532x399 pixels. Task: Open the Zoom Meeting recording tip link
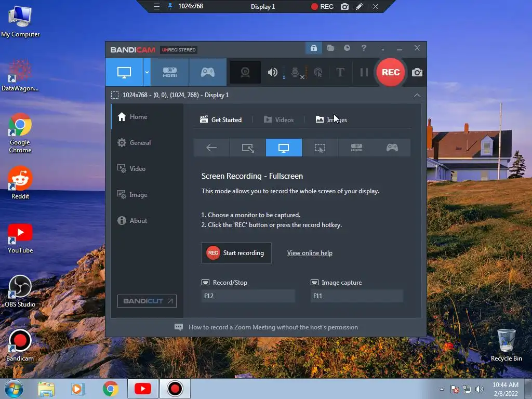pos(273,327)
